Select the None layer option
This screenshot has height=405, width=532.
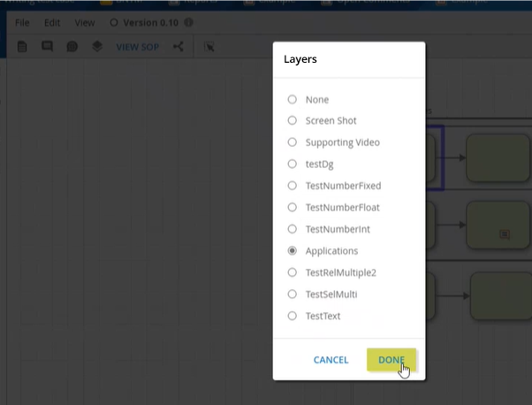[293, 99]
